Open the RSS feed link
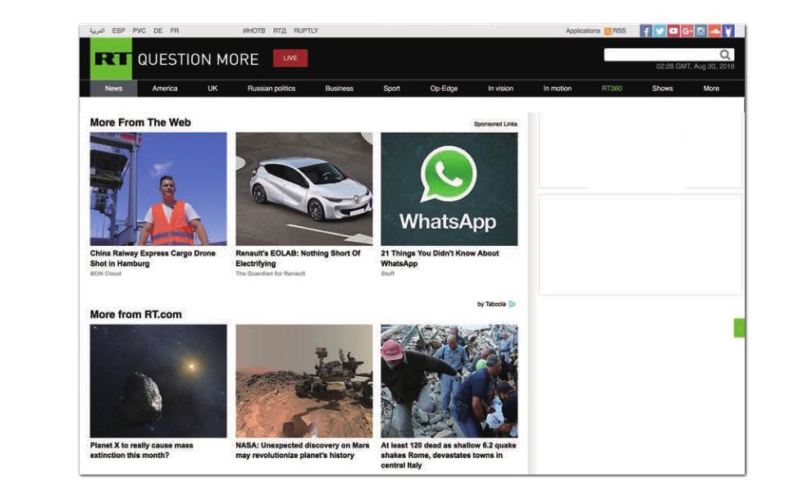This screenshot has width=812, height=504. tap(615, 31)
